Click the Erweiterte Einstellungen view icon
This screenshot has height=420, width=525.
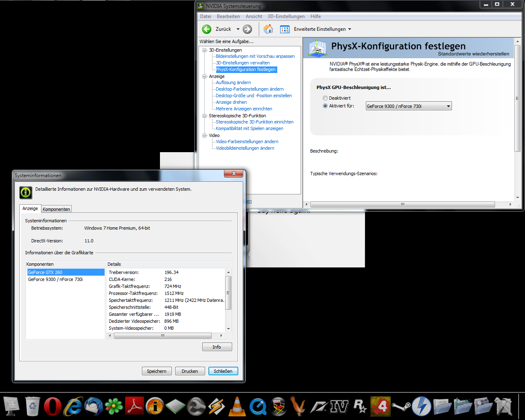point(285,29)
